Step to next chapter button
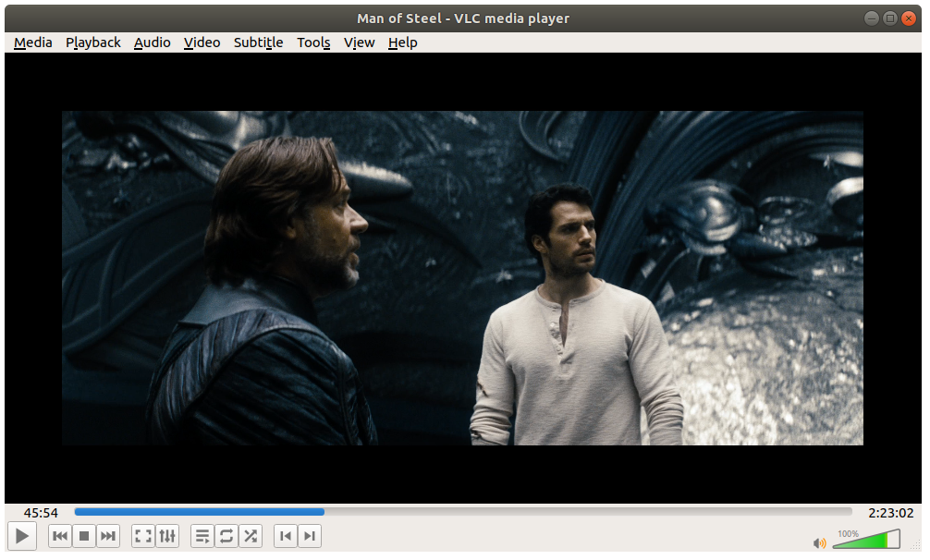 point(310,537)
